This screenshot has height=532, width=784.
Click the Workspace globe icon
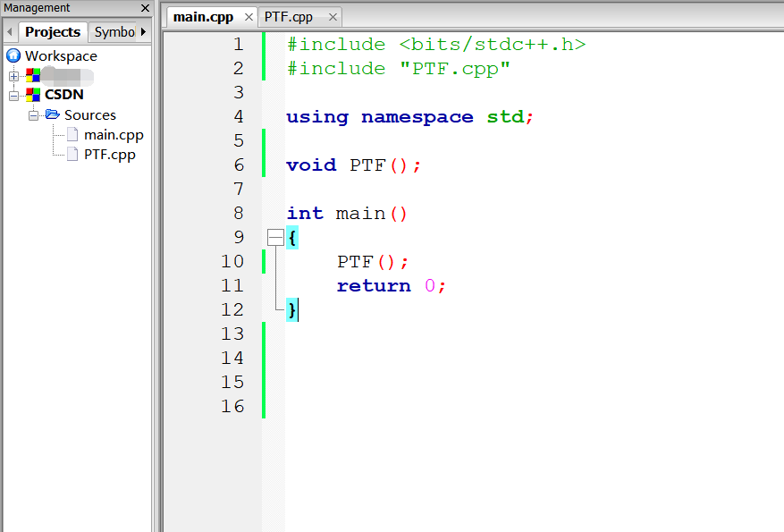(x=13, y=56)
